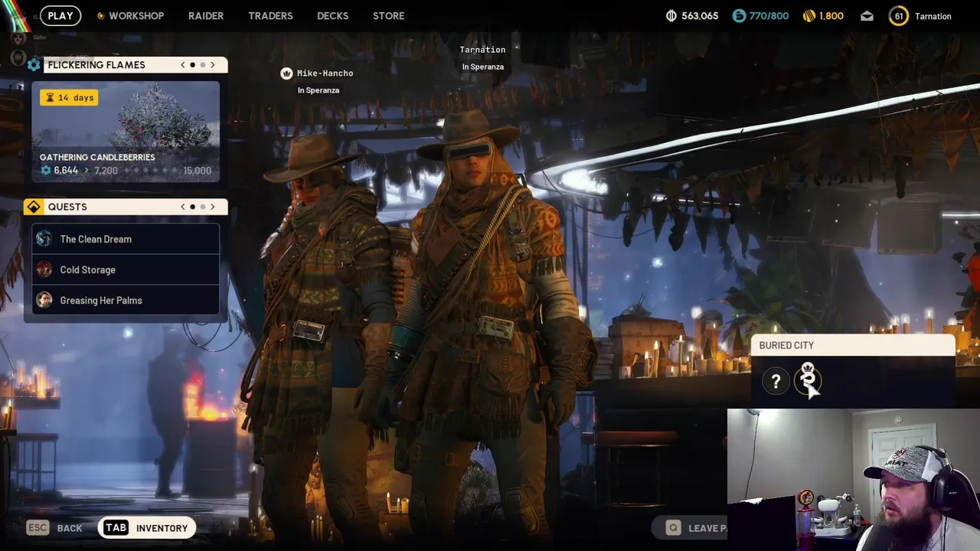Open the Tarnation profile name in top bar
Image resolution: width=980 pixels, height=551 pixels.
[933, 16]
